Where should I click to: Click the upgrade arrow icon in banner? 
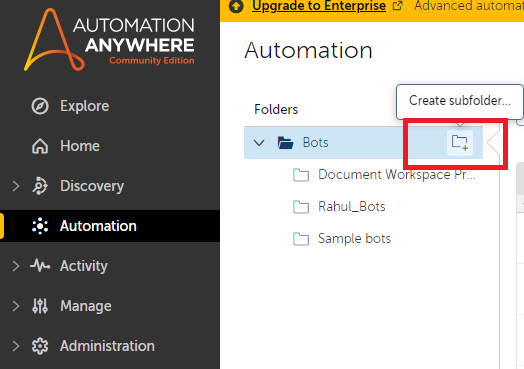coord(236,6)
